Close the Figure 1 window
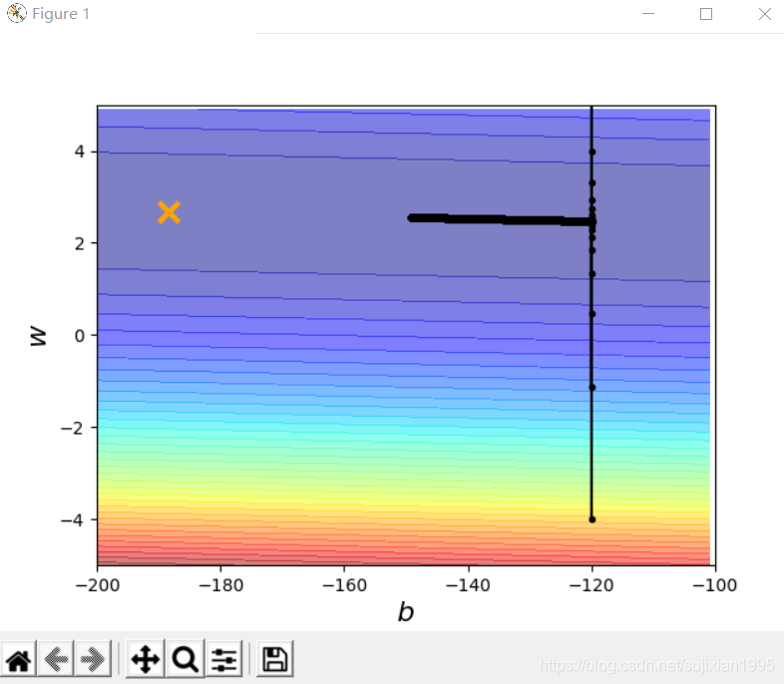 (764, 14)
